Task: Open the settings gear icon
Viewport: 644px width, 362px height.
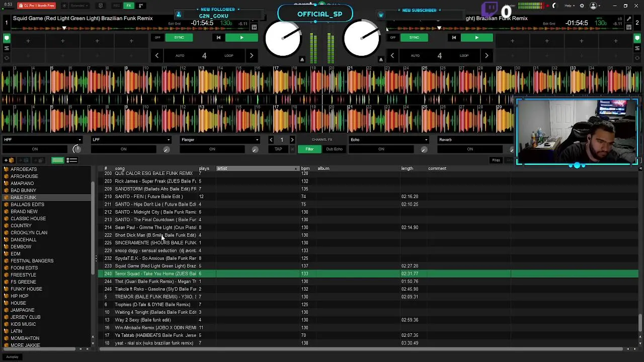Action: (582, 6)
